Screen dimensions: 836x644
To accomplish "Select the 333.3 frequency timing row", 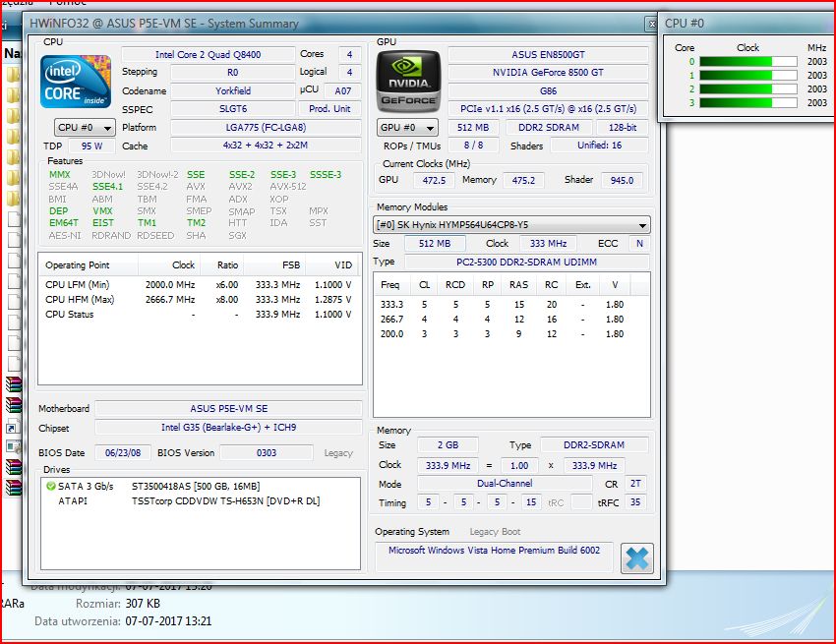I will [x=511, y=305].
